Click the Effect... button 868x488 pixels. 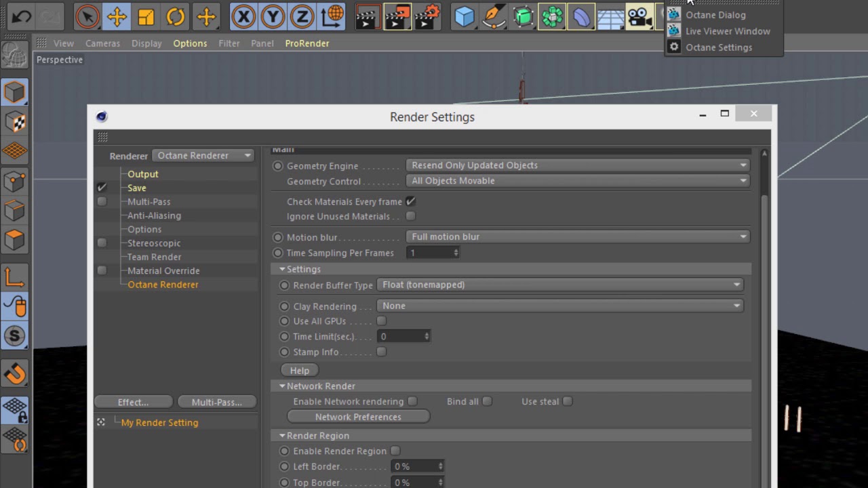tap(132, 402)
